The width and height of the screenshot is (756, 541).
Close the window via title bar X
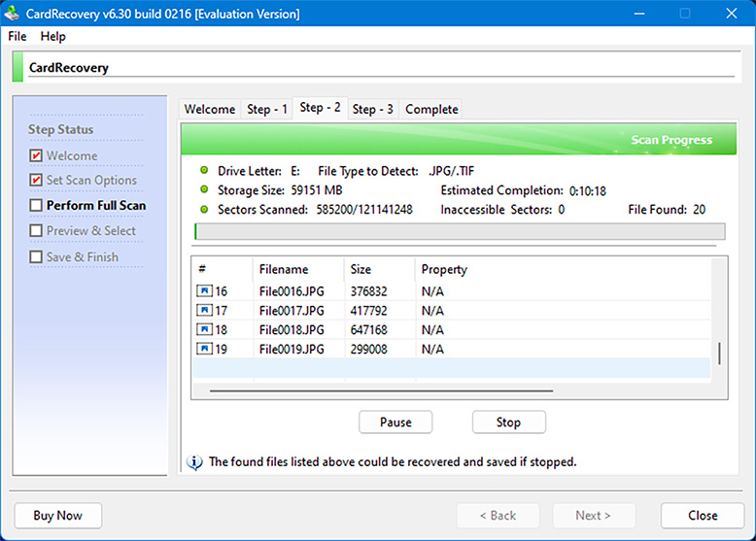pos(732,14)
